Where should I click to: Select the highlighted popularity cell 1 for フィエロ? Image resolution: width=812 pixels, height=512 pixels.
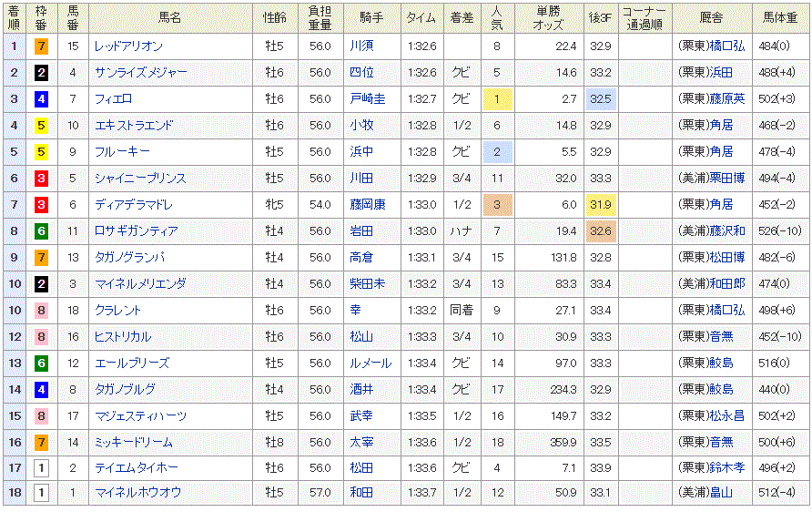tap(498, 99)
